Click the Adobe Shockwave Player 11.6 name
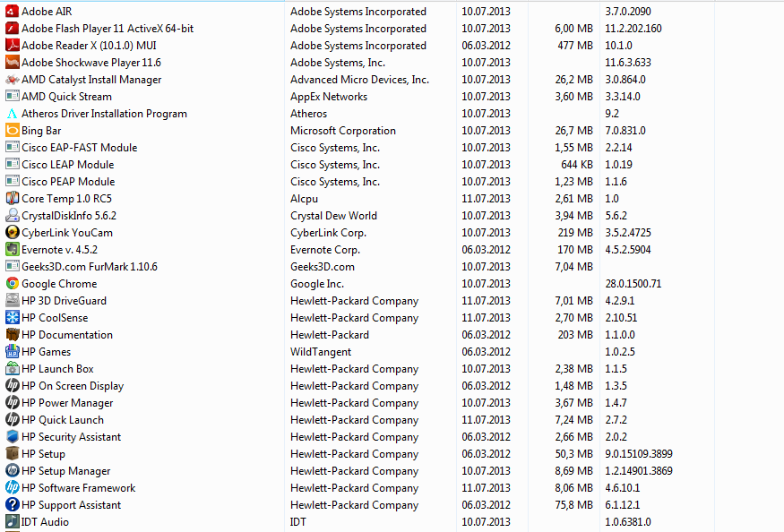Viewport: 784px width, 532px height. tap(91, 63)
